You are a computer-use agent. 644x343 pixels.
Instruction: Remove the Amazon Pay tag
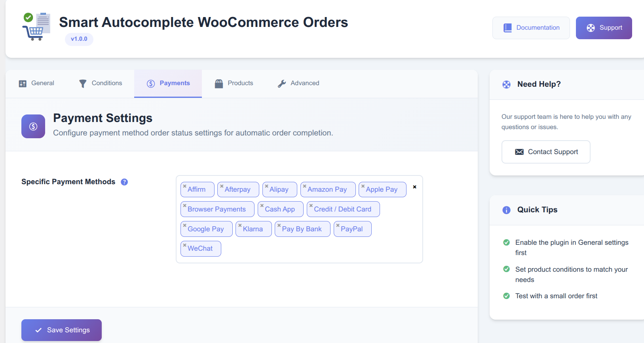coord(304,186)
